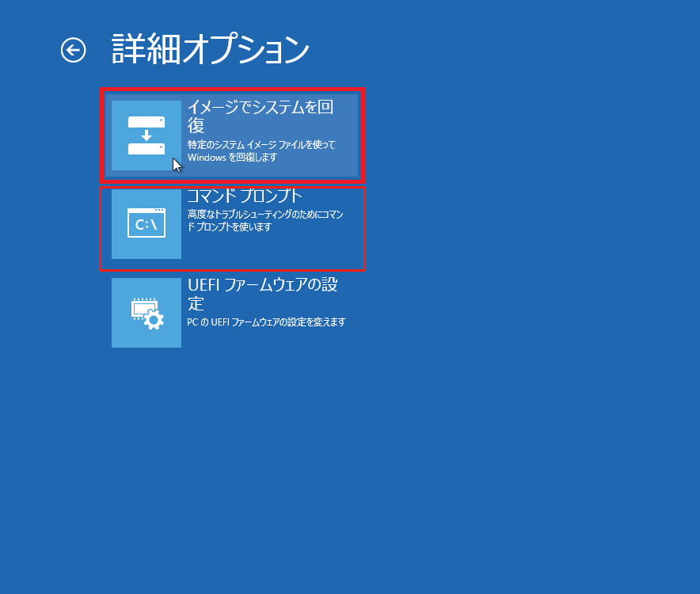The height and width of the screenshot is (594, 700).
Task: Open コマンド プロンプト option title
Action: point(245,196)
